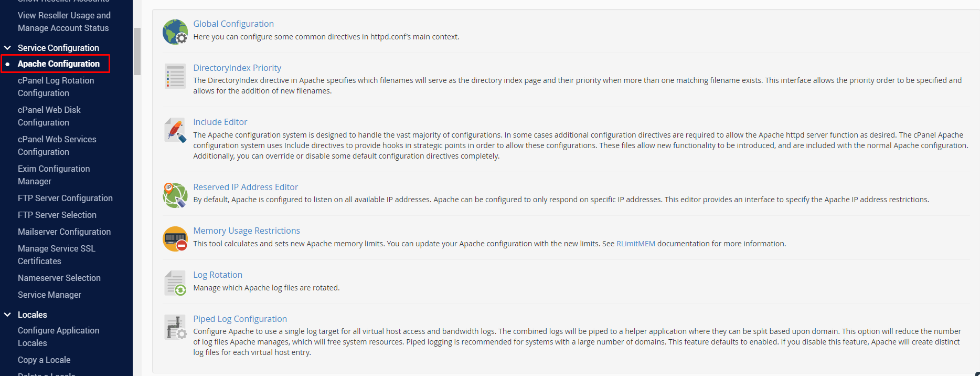
Task: Collapse the Locales section chevron
Action: tap(7, 315)
